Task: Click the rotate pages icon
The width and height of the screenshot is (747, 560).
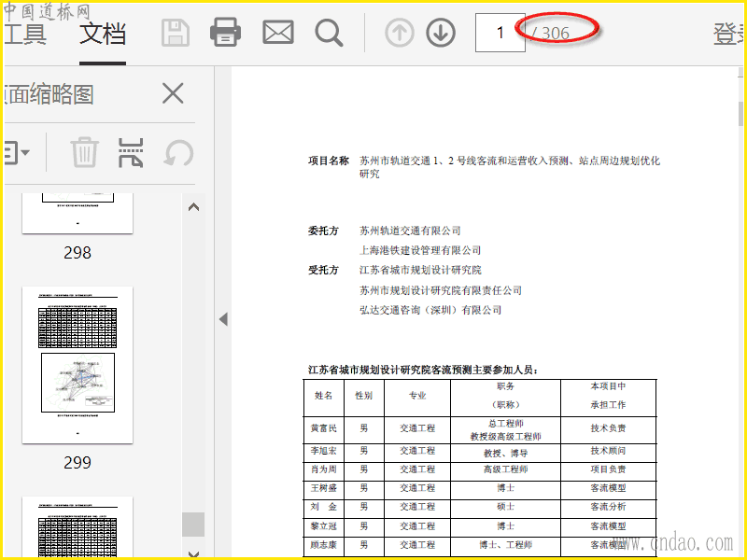Action: pos(178,153)
